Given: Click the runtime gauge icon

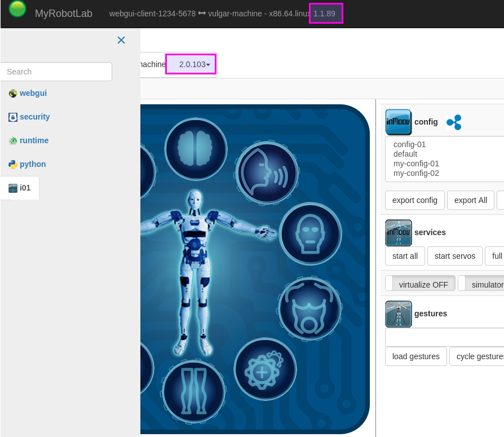Looking at the screenshot, I should [x=13, y=140].
